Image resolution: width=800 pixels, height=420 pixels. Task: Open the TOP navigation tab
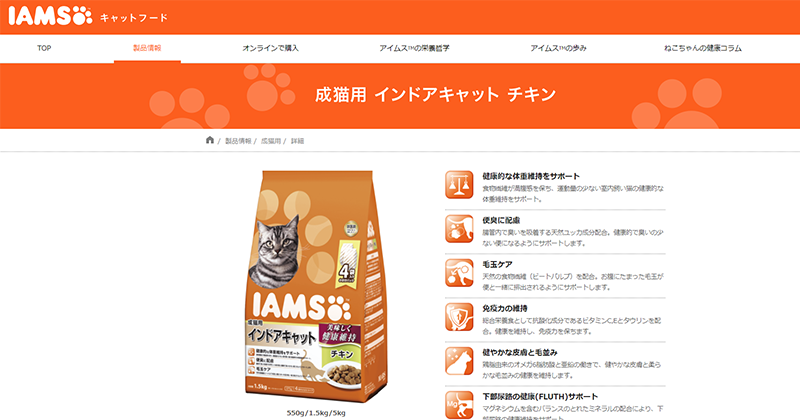pyautogui.click(x=44, y=48)
